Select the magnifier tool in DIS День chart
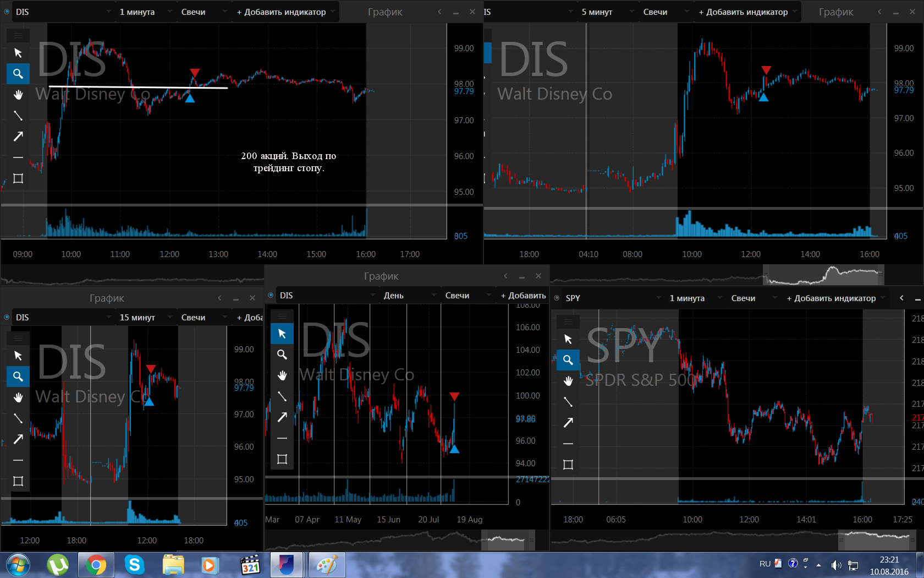 tap(282, 355)
